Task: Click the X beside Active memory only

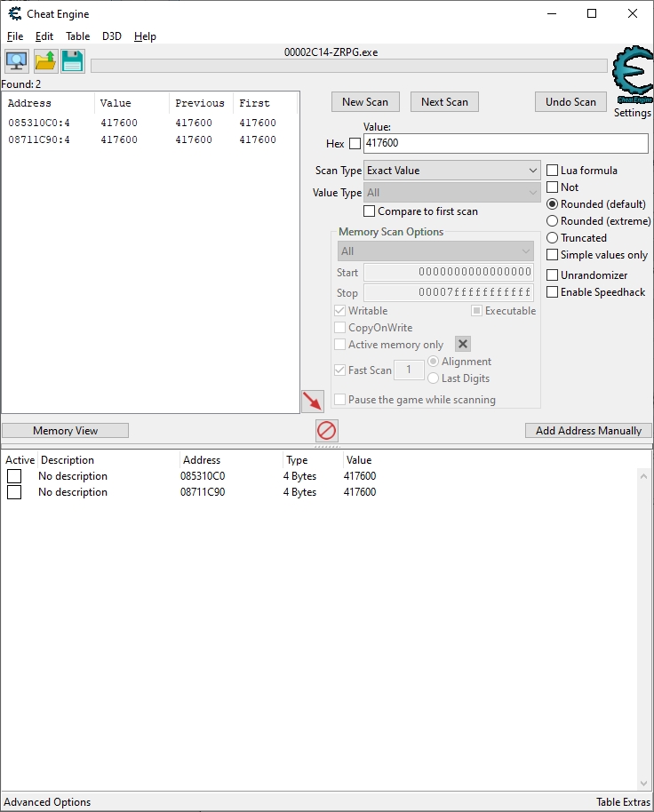Action: (x=463, y=344)
